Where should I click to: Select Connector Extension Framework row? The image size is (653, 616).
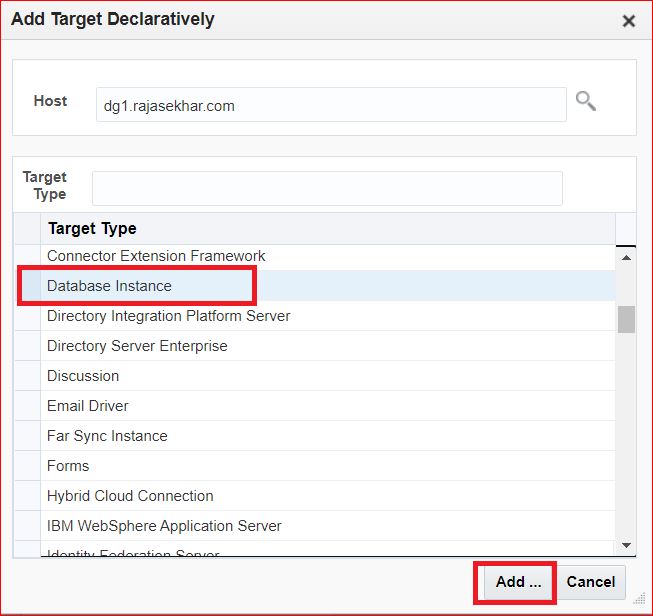pyautogui.click(x=156, y=256)
